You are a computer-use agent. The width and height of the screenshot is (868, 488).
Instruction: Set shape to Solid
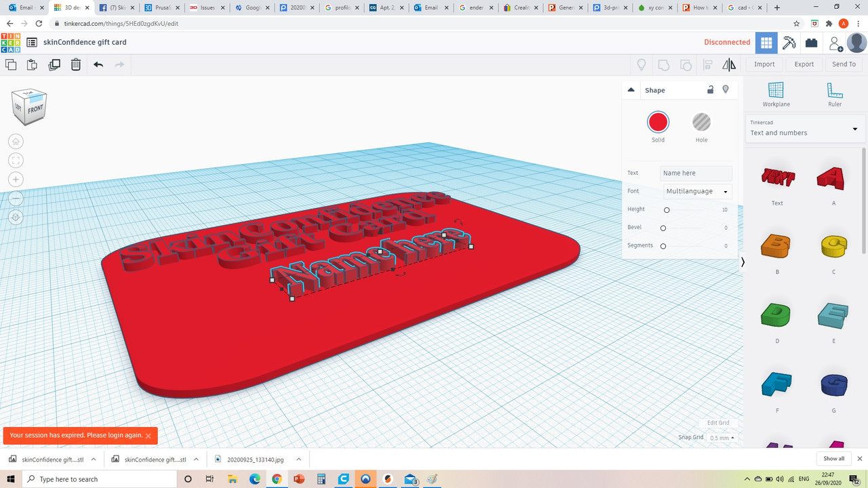tap(658, 123)
